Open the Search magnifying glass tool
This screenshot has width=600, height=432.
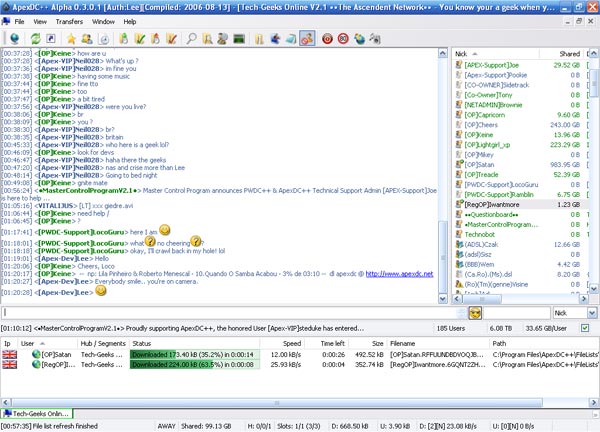pyautogui.click(x=191, y=39)
